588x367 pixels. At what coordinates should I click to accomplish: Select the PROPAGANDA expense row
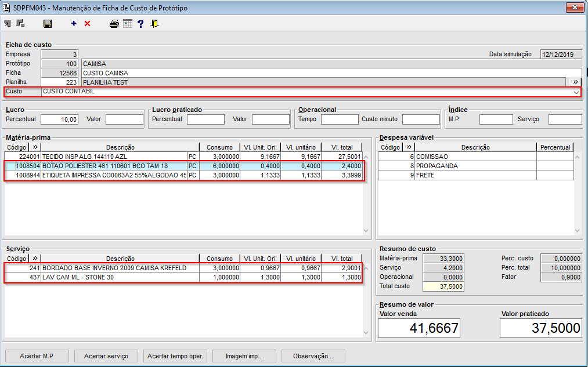click(x=476, y=166)
